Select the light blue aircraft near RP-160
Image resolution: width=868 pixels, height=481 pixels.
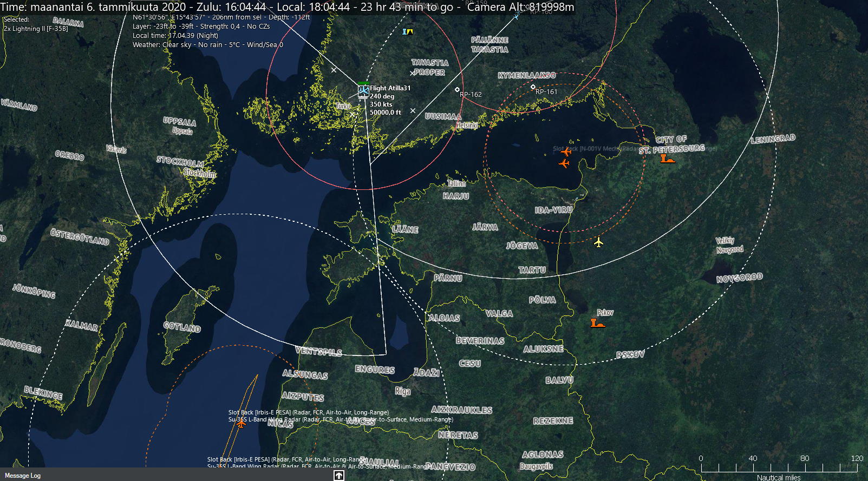click(x=516, y=16)
